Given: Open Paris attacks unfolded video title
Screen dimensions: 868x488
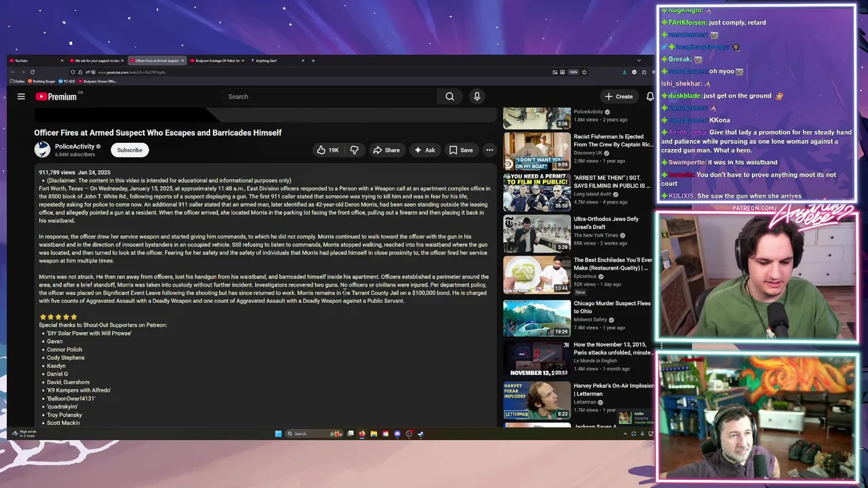Looking at the screenshot, I should [614, 348].
